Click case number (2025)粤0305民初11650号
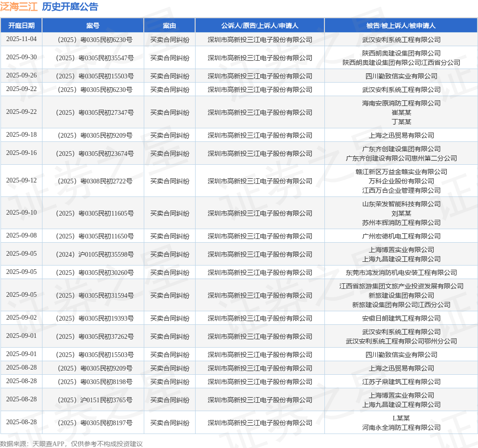This screenshot has height=448, width=478. pos(95,236)
